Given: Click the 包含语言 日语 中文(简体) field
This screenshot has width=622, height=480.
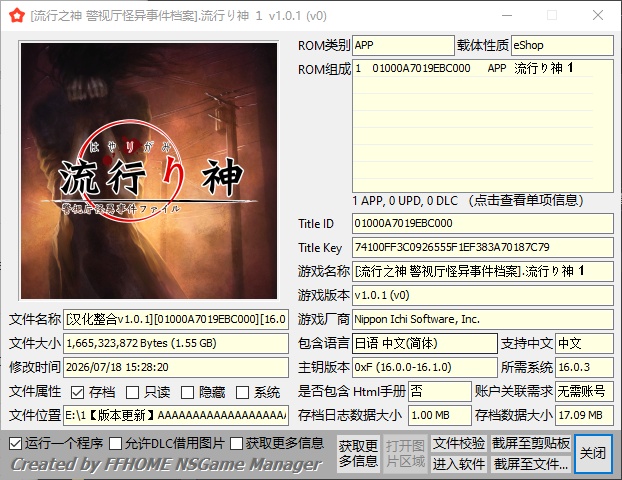Looking at the screenshot, I should [x=425, y=344].
